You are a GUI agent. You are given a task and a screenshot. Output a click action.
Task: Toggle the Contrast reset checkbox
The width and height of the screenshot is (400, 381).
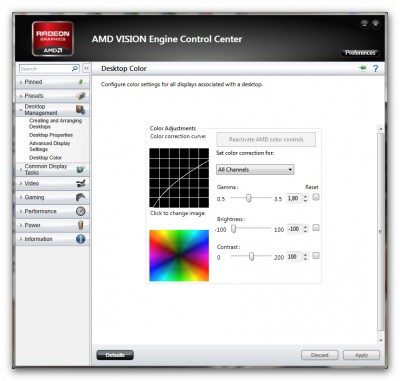(x=316, y=256)
